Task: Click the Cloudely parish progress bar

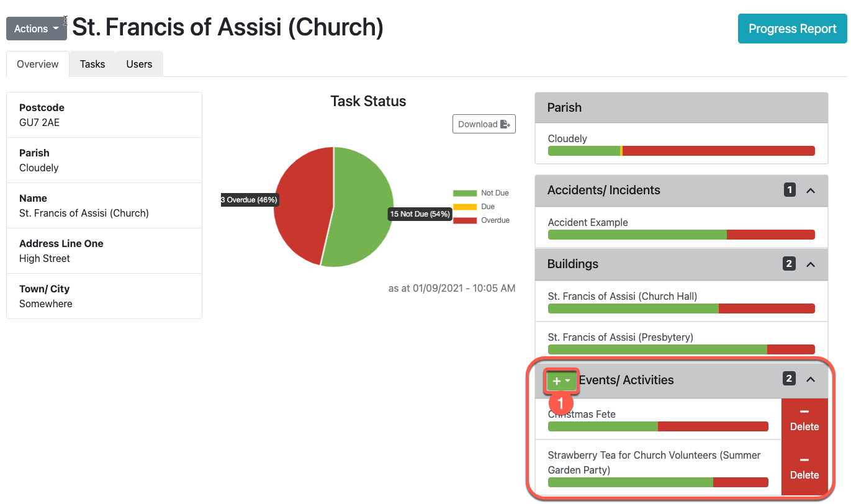Action: point(681,151)
